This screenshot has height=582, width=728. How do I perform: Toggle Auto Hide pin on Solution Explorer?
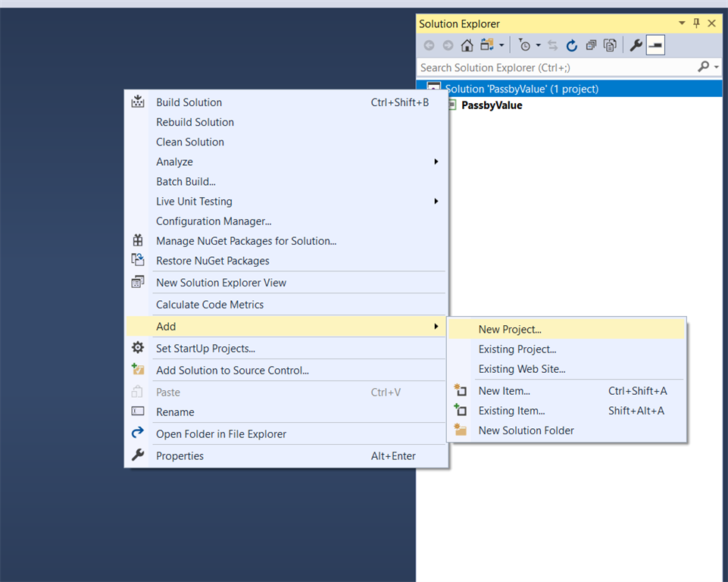pos(696,23)
